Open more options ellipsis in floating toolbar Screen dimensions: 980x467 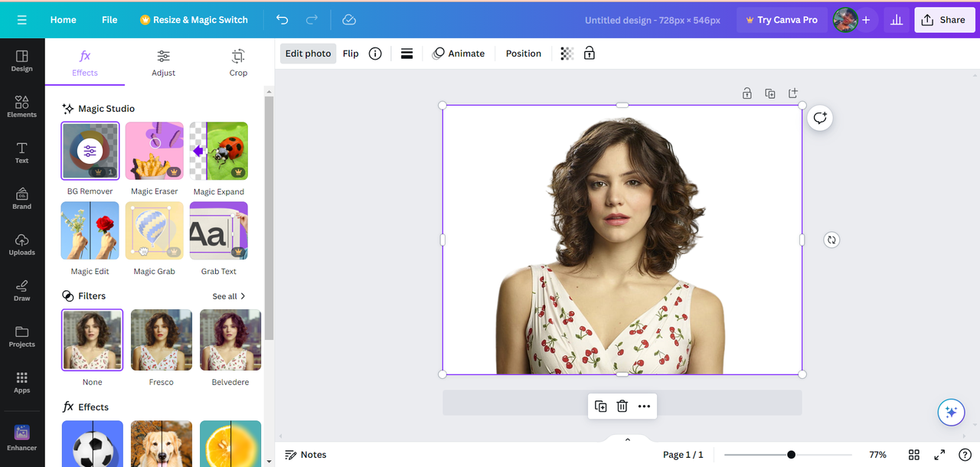644,407
